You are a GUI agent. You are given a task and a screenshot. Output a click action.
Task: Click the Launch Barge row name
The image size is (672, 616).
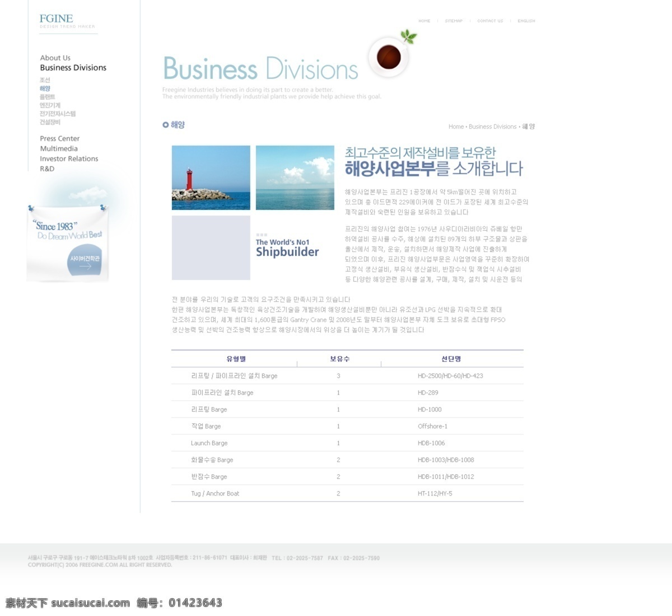209,443
